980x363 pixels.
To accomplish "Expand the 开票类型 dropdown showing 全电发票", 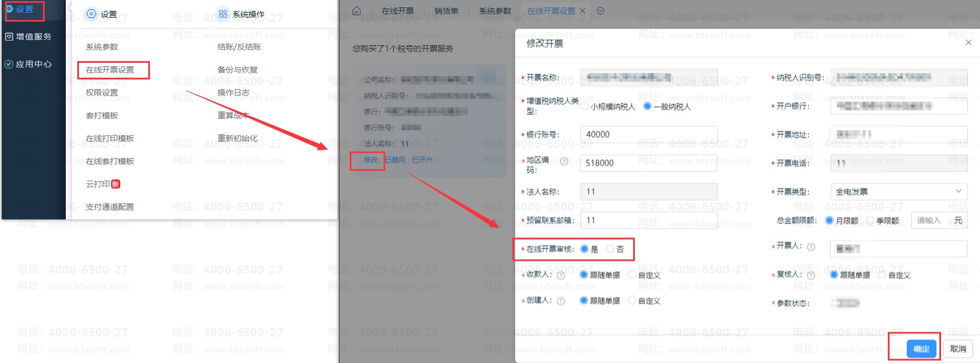I will tap(899, 192).
